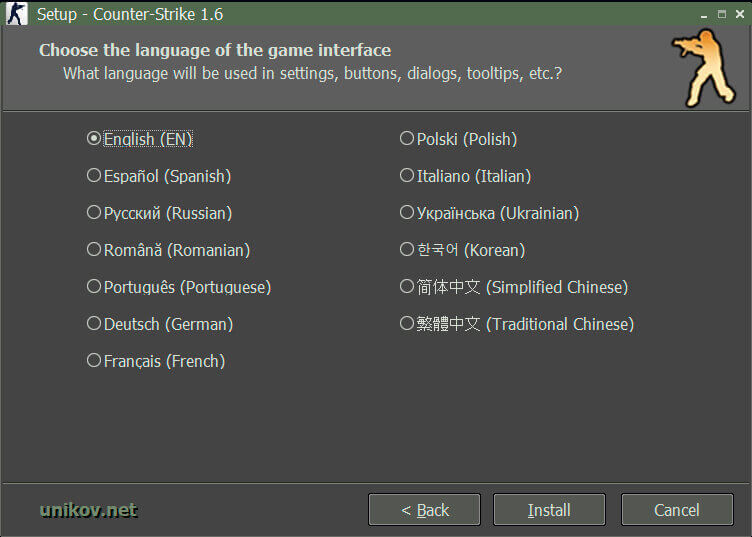Screen dimensions: 752x537
Task: Pick Українська (Ukrainian) language
Action: 407,213
